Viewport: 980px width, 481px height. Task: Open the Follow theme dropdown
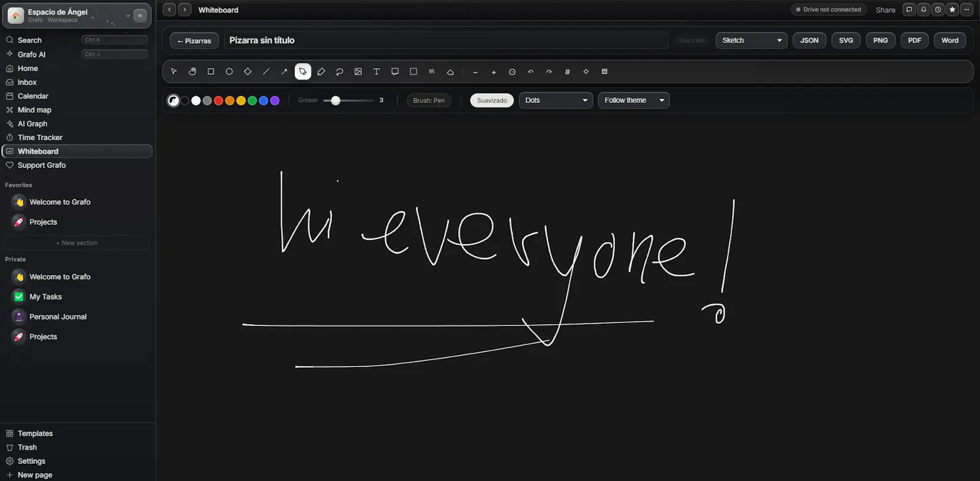pos(633,100)
